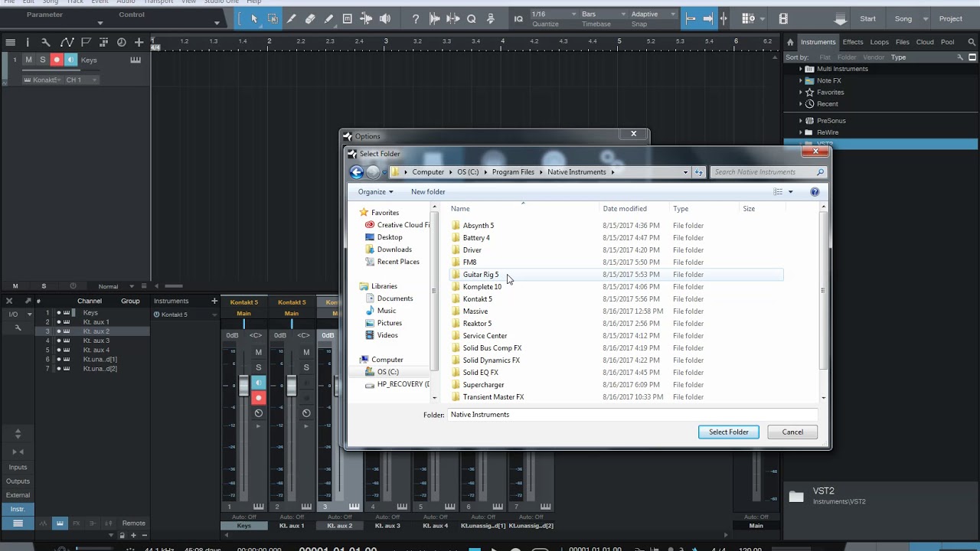Switch to the Pool browser tab

[947, 42]
